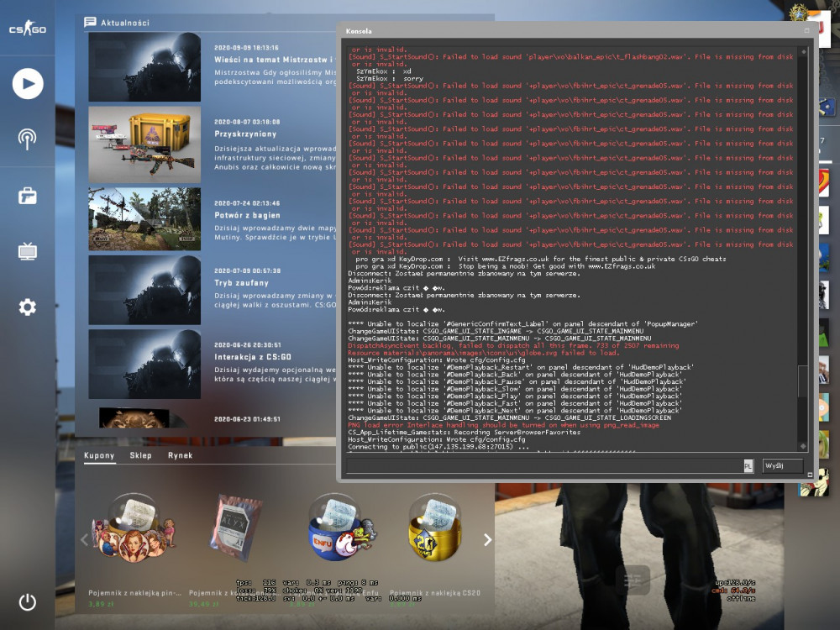The width and height of the screenshot is (840, 630).
Task: Click the Wyślij button in console
Action: [783, 465]
